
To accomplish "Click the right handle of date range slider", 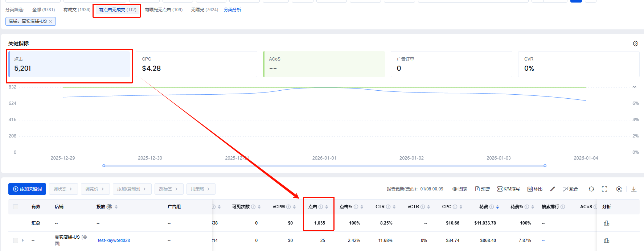I will tap(545, 166).
